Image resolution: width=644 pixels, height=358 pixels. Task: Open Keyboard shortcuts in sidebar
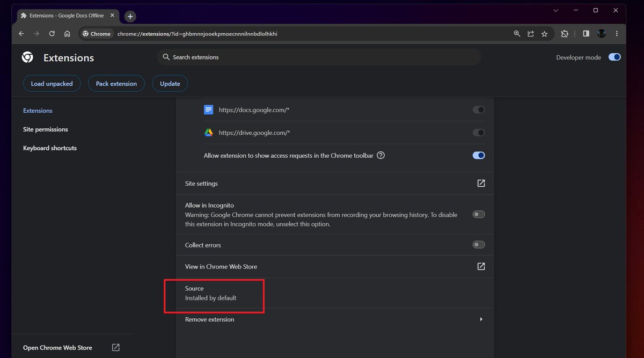(50, 148)
